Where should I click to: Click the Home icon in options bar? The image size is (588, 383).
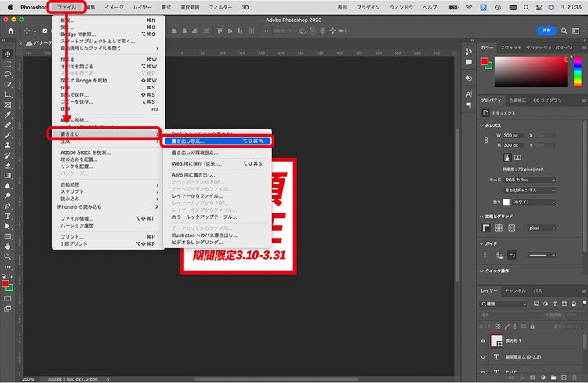coord(11,31)
